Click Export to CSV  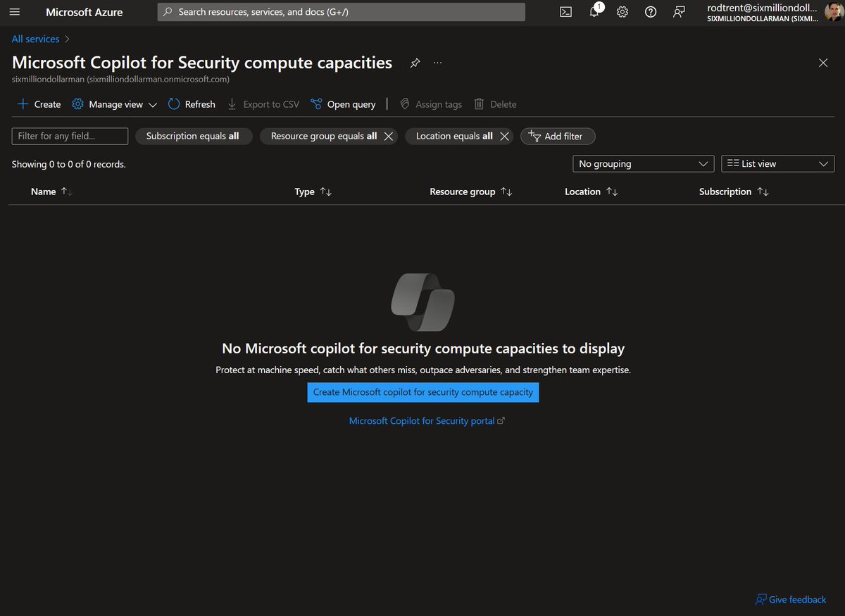(x=263, y=104)
